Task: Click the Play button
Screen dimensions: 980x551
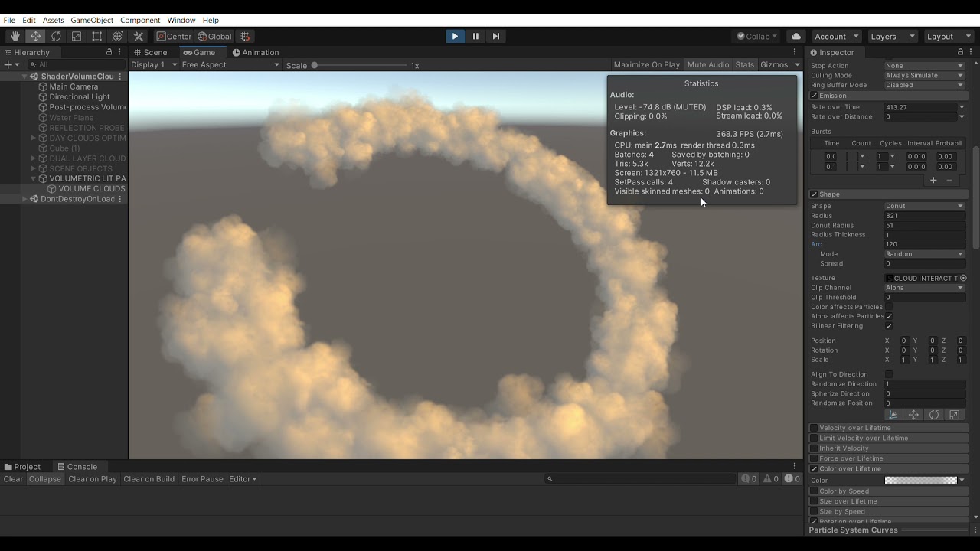Action: (x=455, y=36)
